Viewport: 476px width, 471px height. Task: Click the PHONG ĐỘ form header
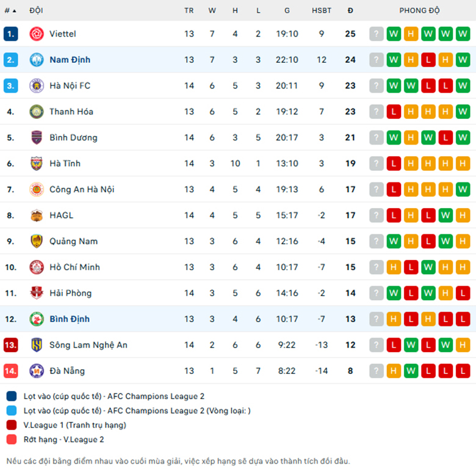coord(419,10)
